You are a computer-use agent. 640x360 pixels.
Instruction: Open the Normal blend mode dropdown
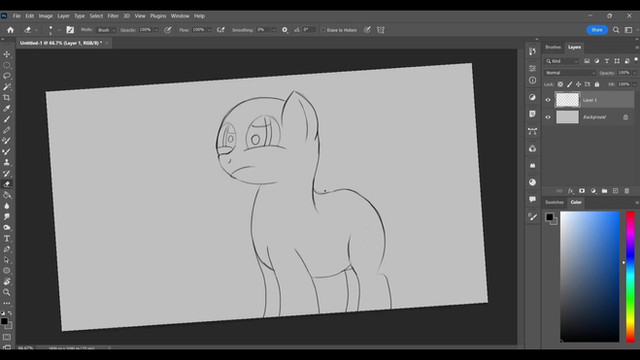tap(570, 73)
